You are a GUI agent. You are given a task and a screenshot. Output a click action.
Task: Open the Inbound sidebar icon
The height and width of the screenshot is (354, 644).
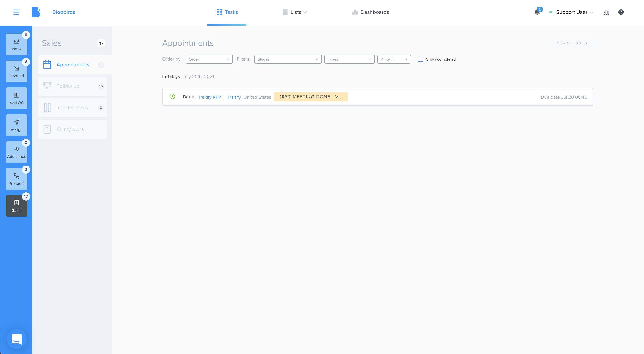click(17, 71)
